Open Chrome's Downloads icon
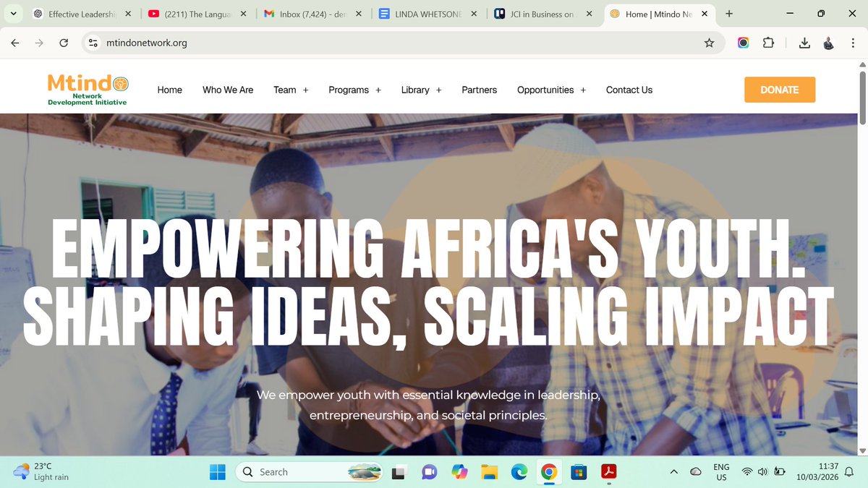The image size is (868, 488). tap(804, 43)
